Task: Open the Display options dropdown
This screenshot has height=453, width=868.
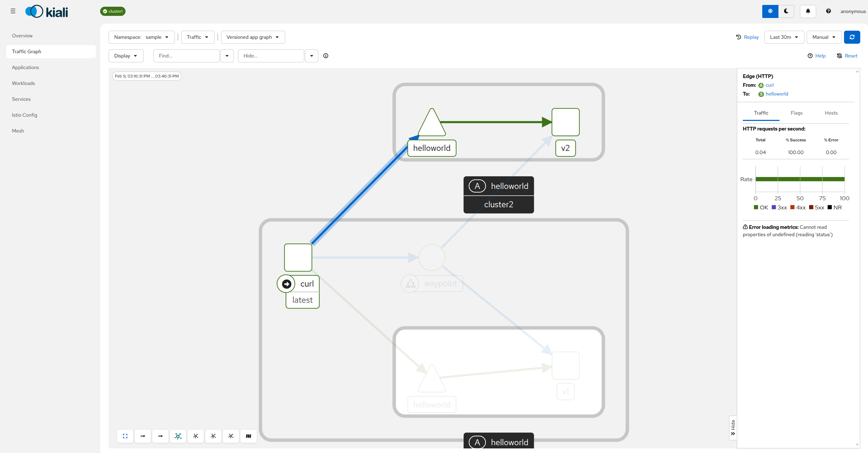Action: tap(126, 56)
